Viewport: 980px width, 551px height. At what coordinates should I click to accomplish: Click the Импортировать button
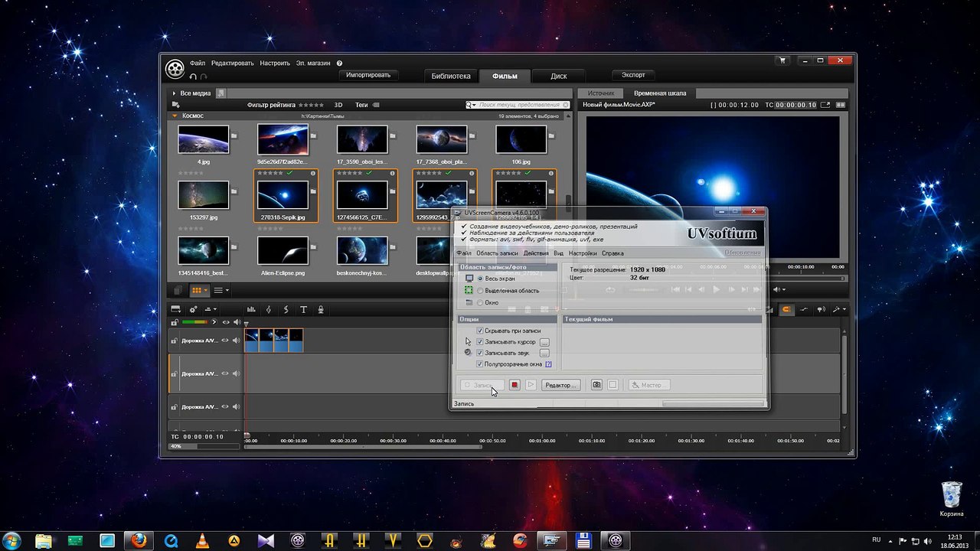tap(368, 75)
